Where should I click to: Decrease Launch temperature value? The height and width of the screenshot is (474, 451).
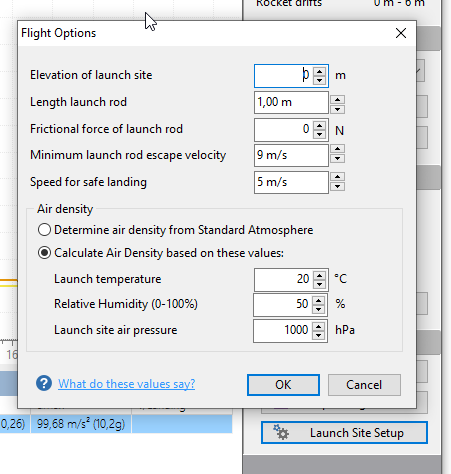[320, 284]
